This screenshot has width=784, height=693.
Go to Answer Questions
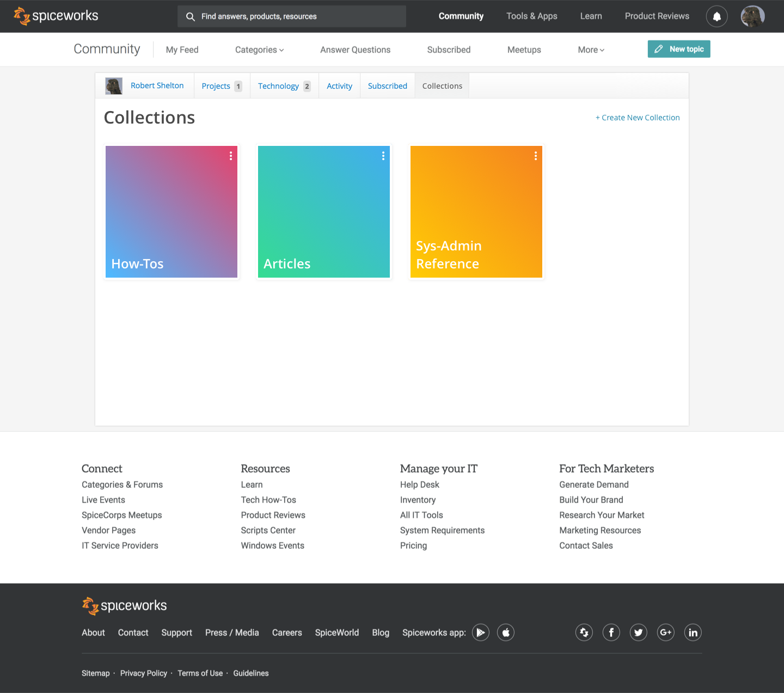coord(356,50)
